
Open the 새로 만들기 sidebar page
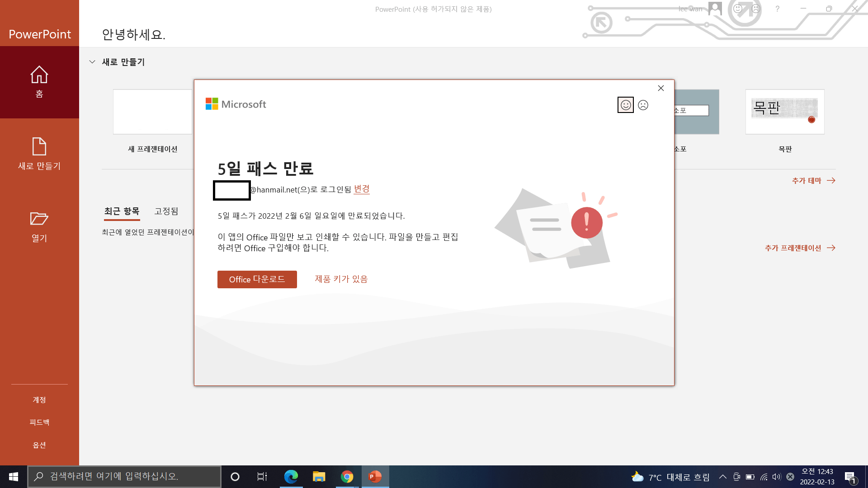(39, 154)
